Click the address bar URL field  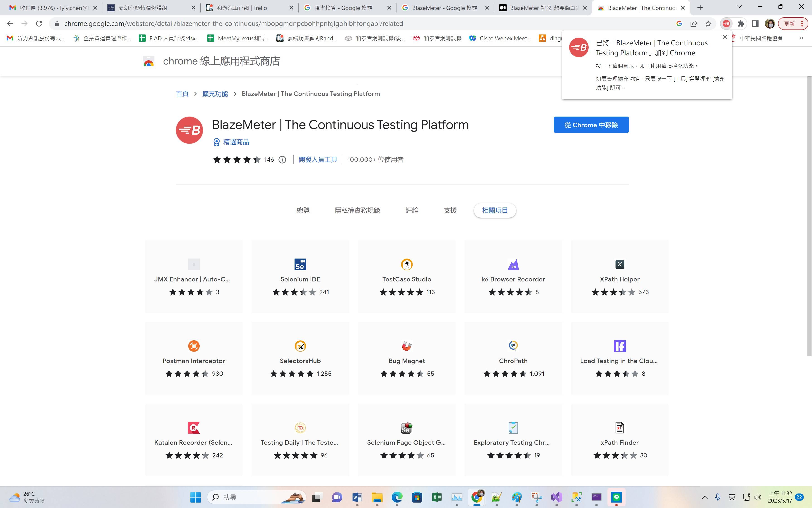tap(362, 24)
